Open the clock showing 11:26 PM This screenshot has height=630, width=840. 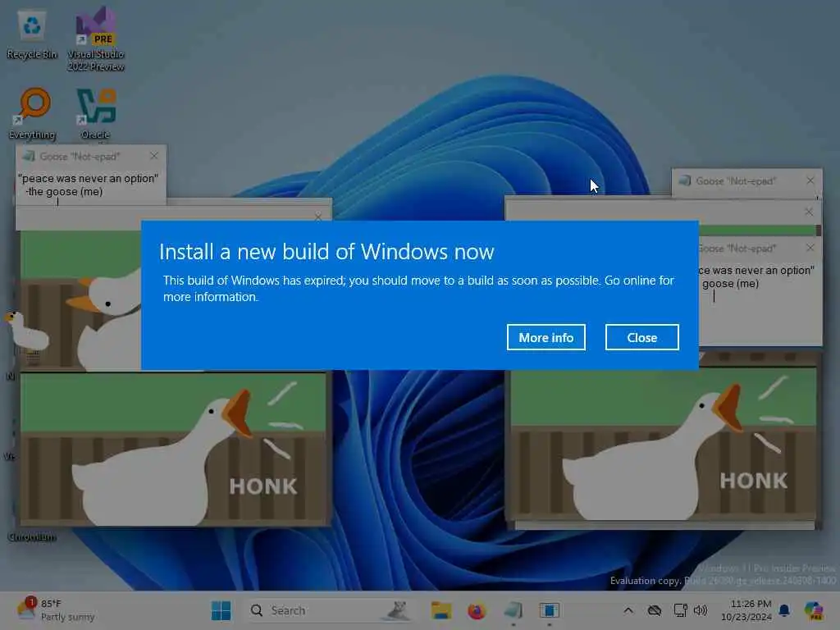point(746,610)
